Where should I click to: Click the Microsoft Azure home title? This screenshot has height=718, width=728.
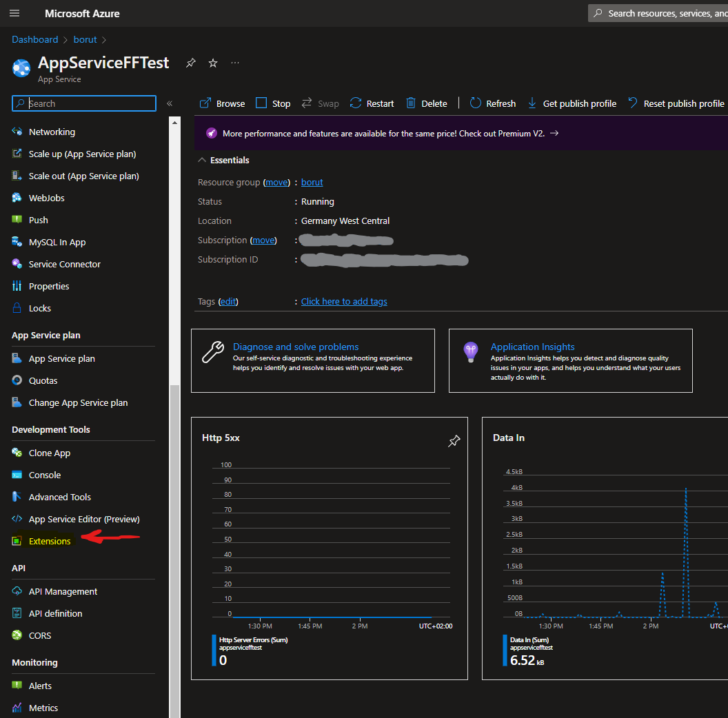point(82,14)
